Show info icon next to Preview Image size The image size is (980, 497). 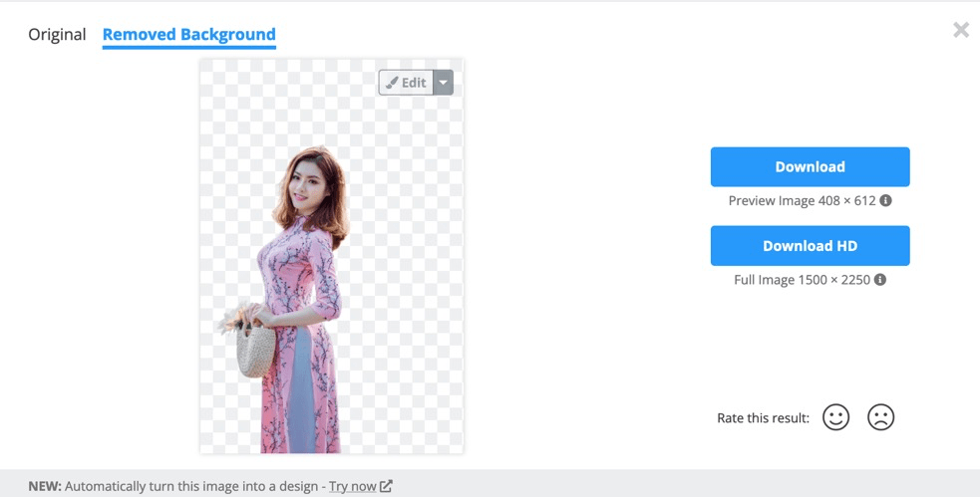pos(885,200)
